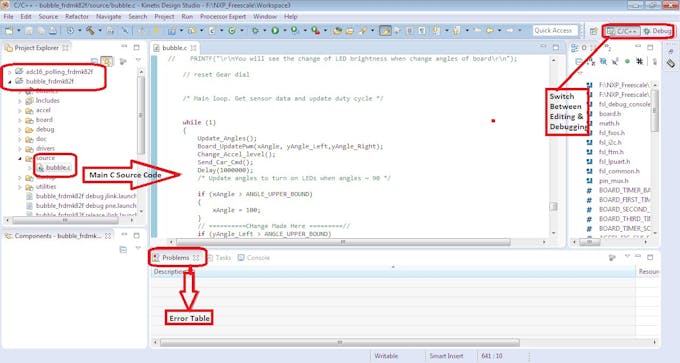Screen dimensions: 680x363
Task: Collapse the source folder node
Action: (x=20, y=158)
